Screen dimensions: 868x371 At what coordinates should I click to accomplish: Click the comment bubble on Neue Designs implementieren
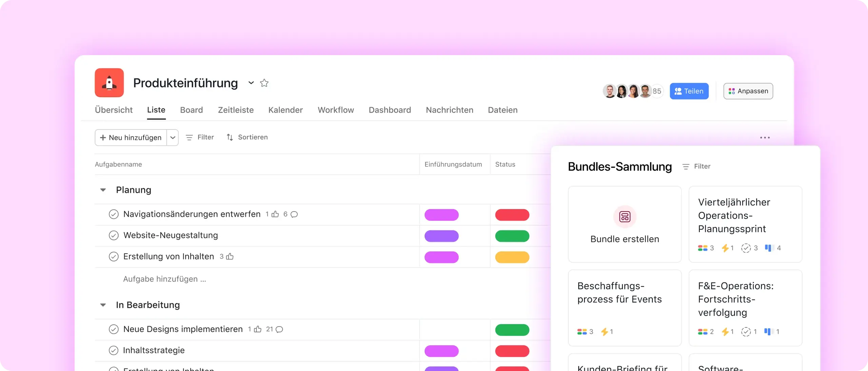(x=279, y=329)
